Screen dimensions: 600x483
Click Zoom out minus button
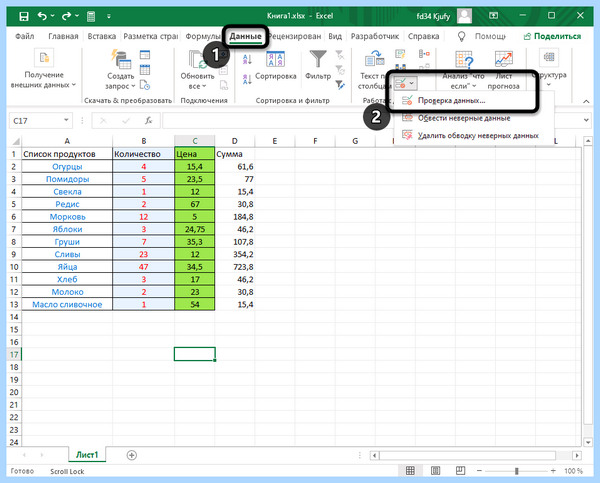point(479,471)
